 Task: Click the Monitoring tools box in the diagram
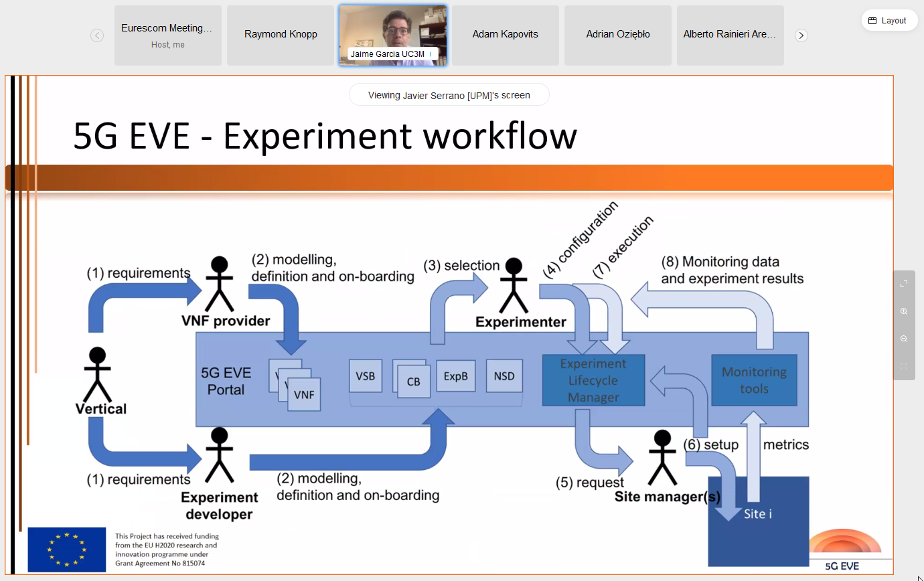pos(754,380)
